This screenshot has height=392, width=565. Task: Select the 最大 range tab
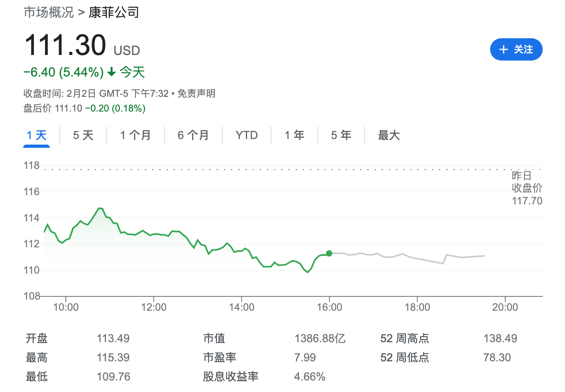[388, 135]
